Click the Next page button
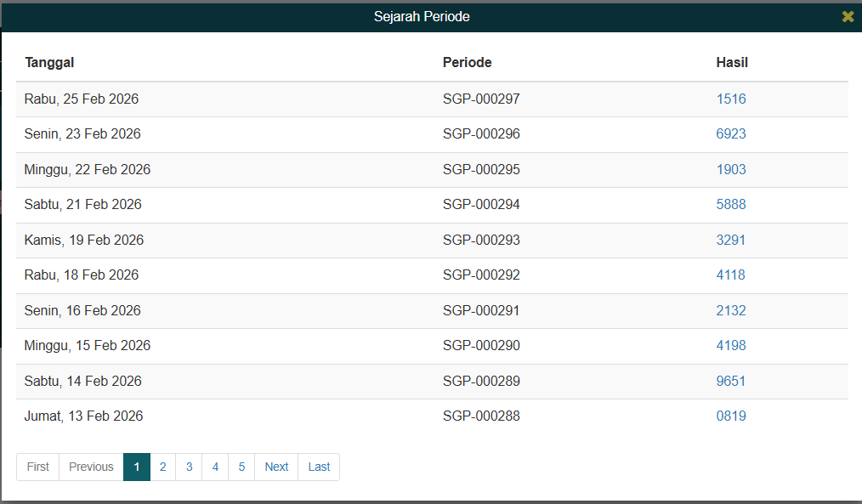 point(276,467)
